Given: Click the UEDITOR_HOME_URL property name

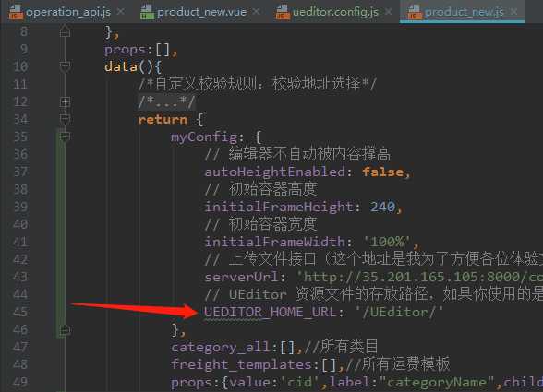Looking at the screenshot, I should 270,312.
